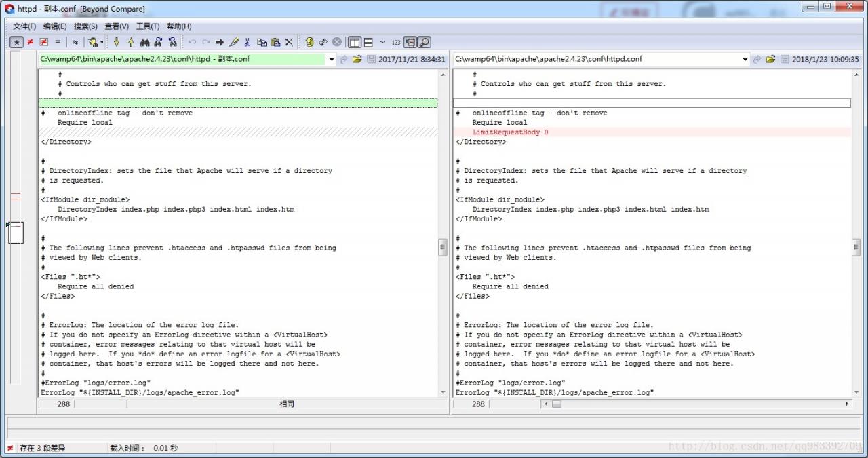
Task: Click the Paste clipboard icon
Action: [275, 42]
